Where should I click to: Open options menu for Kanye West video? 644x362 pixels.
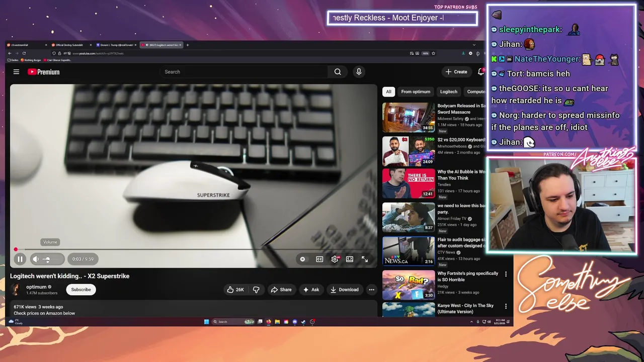pos(506,306)
